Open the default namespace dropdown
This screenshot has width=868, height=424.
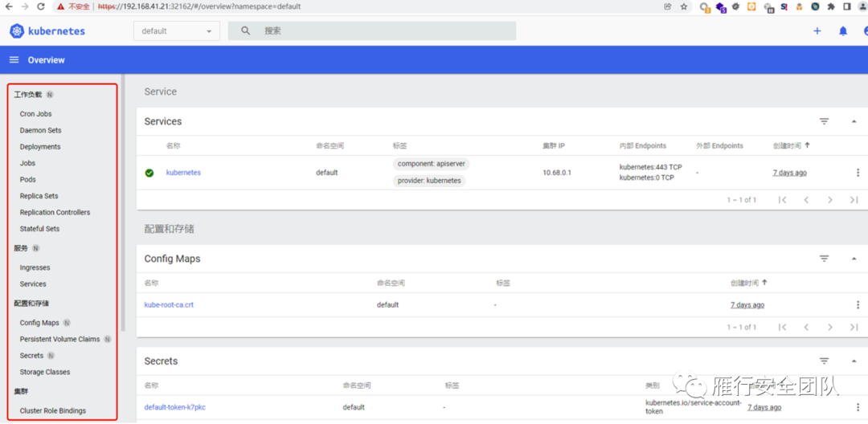click(176, 31)
